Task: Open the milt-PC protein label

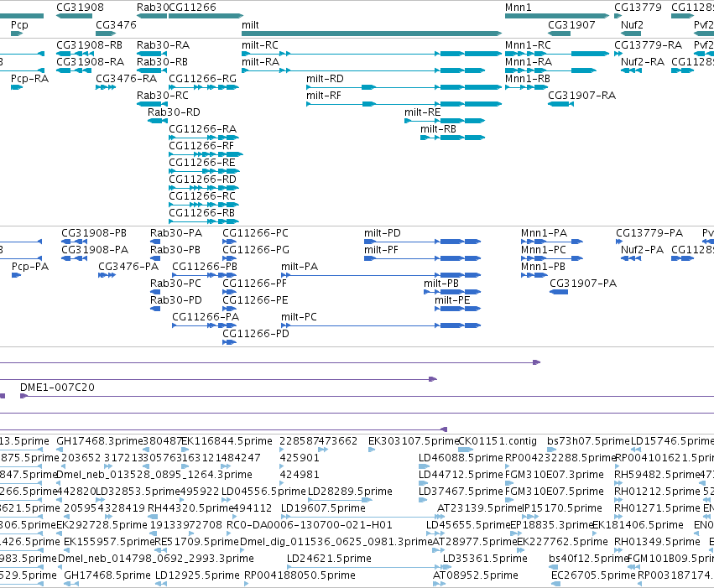Action: tap(300, 317)
